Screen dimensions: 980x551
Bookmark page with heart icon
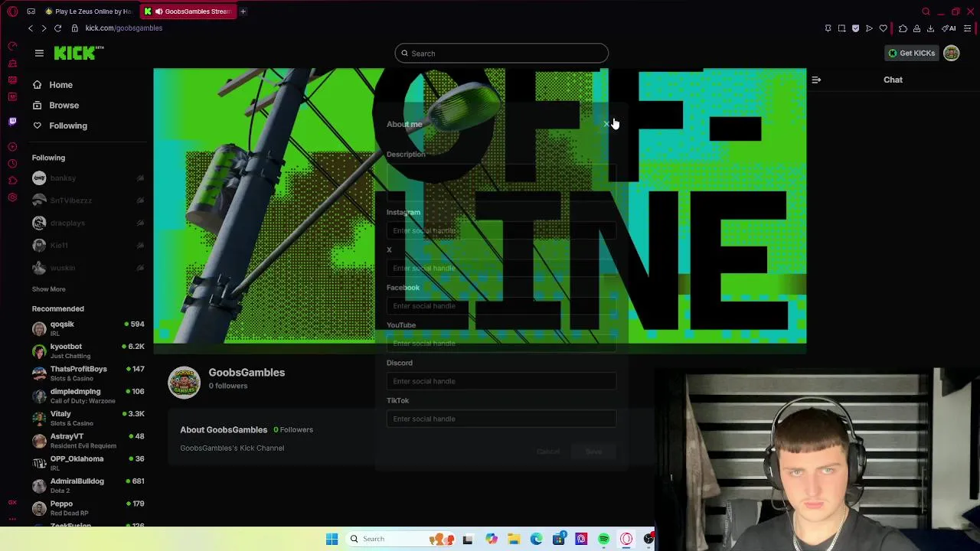(883, 28)
